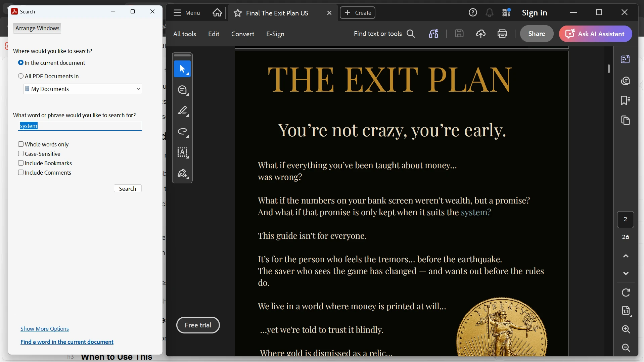Click the Find text or tools label
This screenshot has width=644, height=362.
(x=378, y=34)
